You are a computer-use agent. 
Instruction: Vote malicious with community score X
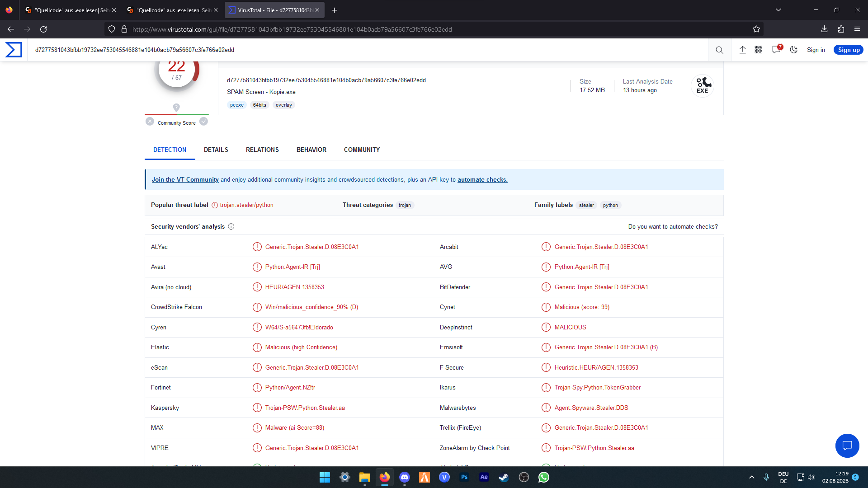[x=150, y=122]
